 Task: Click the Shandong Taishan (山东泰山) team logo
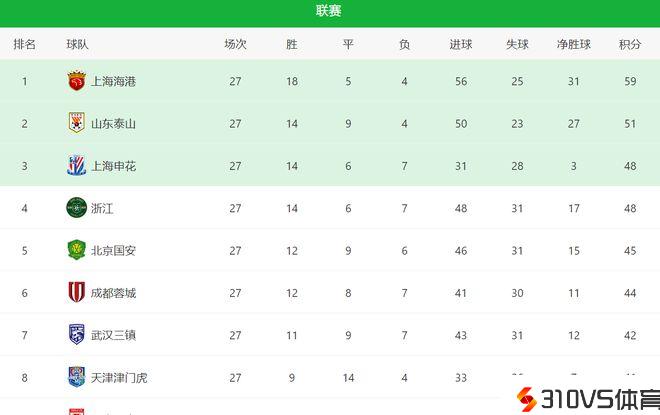(x=76, y=123)
